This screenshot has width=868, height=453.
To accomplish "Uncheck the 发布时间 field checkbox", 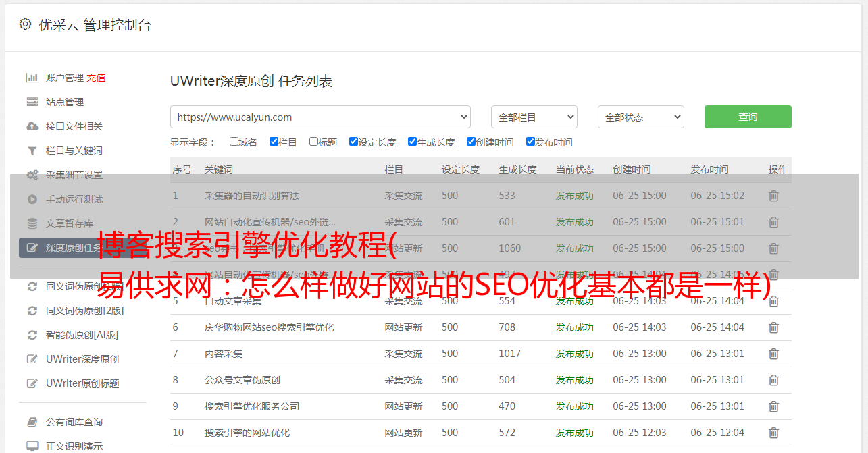I will pos(530,142).
